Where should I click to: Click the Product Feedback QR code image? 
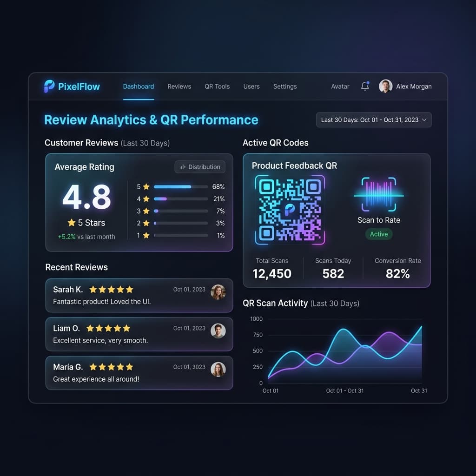coord(290,210)
